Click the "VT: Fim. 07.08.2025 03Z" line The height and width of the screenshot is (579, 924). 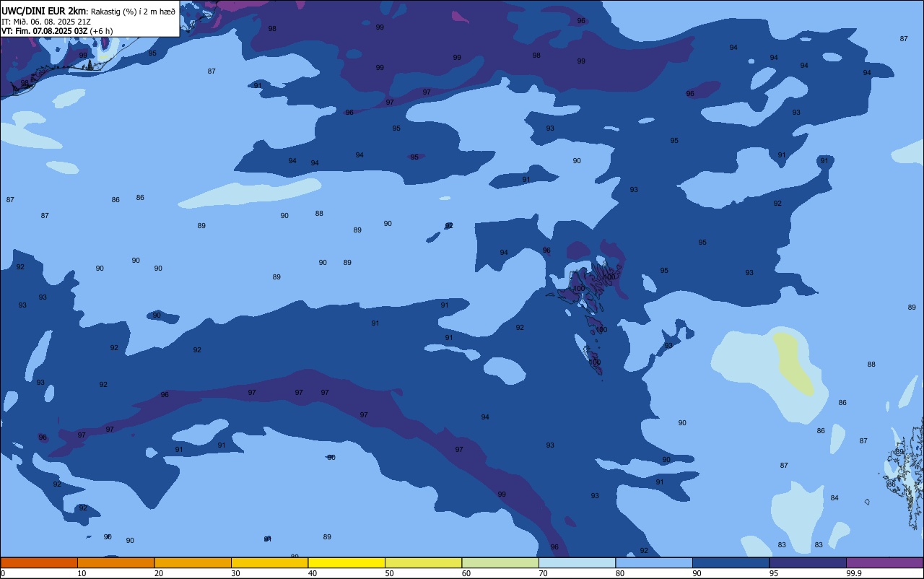[45, 31]
